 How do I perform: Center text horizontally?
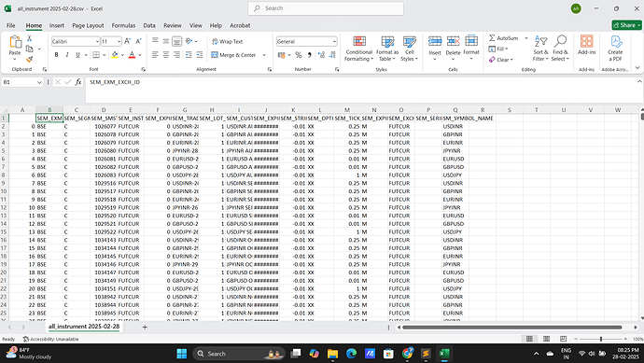166,55
